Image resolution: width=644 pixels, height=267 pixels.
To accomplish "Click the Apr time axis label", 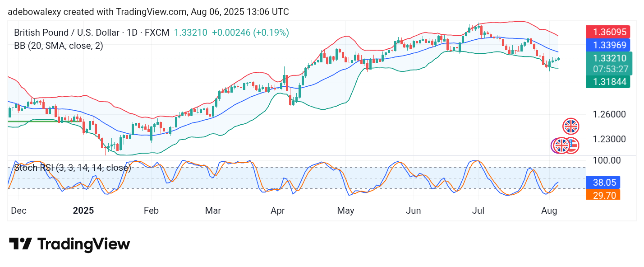I will point(277,211).
